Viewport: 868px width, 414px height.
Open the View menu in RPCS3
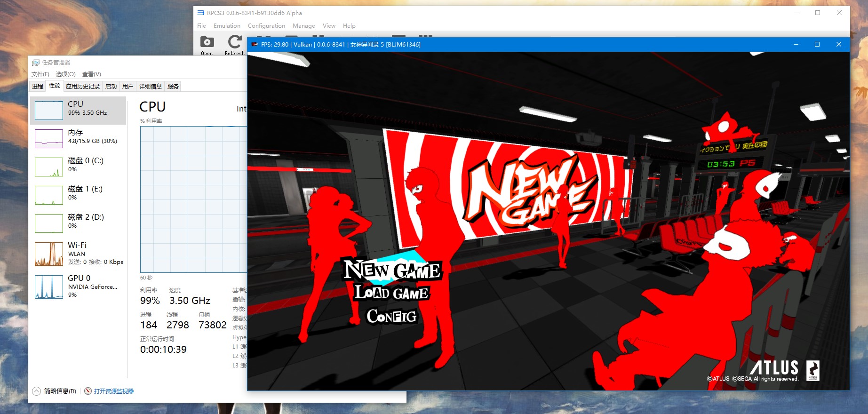pos(329,25)
